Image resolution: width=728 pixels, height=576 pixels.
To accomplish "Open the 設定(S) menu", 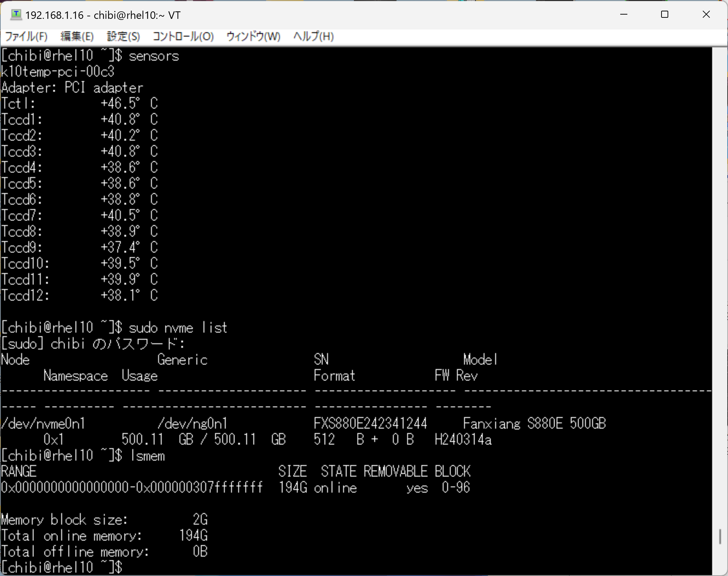I will [x=123, y=36].
